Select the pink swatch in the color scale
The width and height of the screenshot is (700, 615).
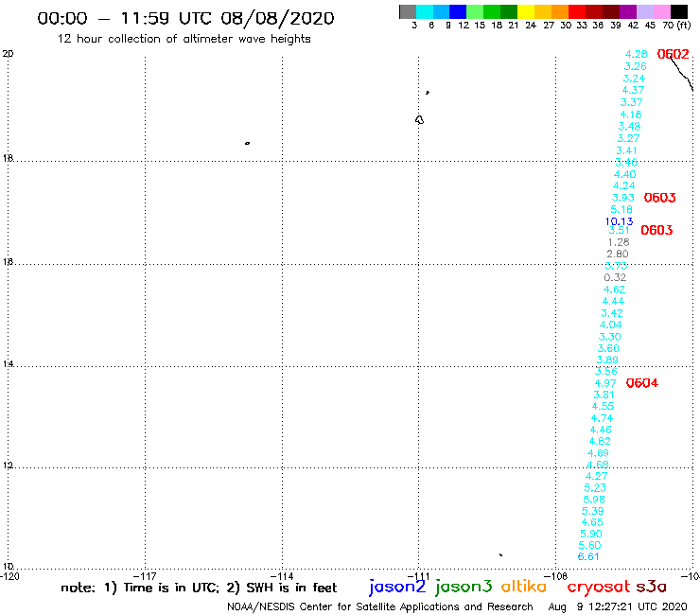(x=662, y=11)
